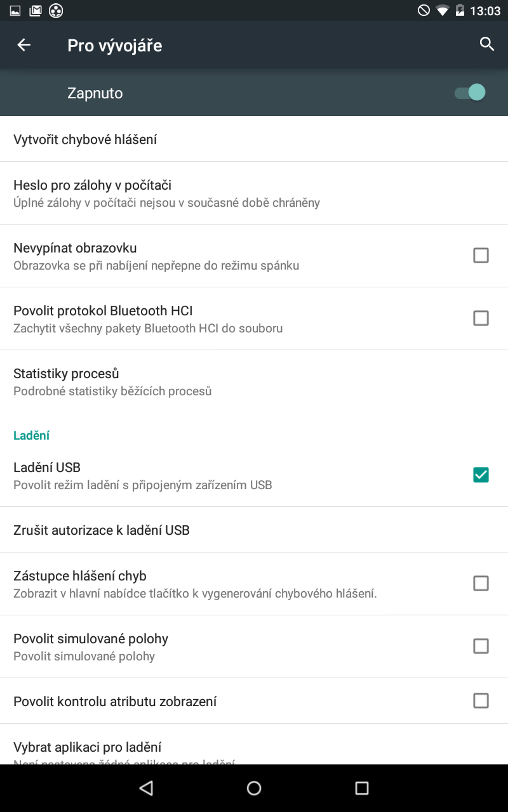The width and height of the screenshot is (508, 812).
Task: Open search with the magnifier icon
Action: (487, 44)
